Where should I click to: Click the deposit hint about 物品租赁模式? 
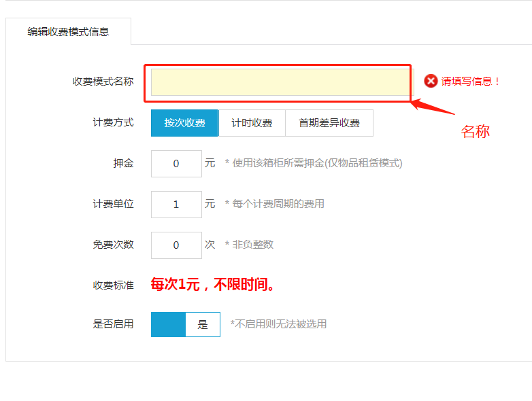[x=314, y=163]
